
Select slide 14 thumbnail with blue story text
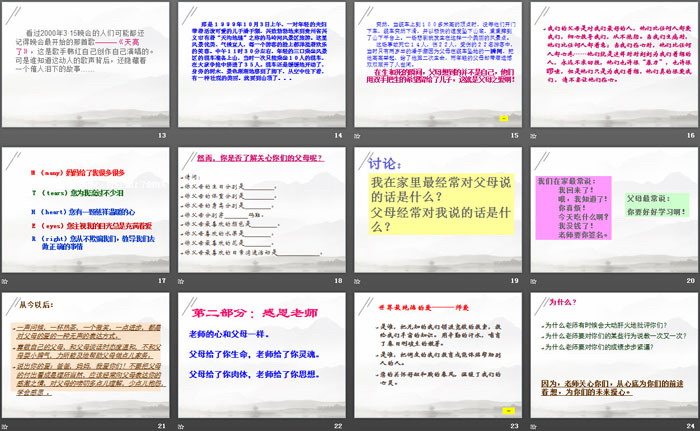(262, 65)
